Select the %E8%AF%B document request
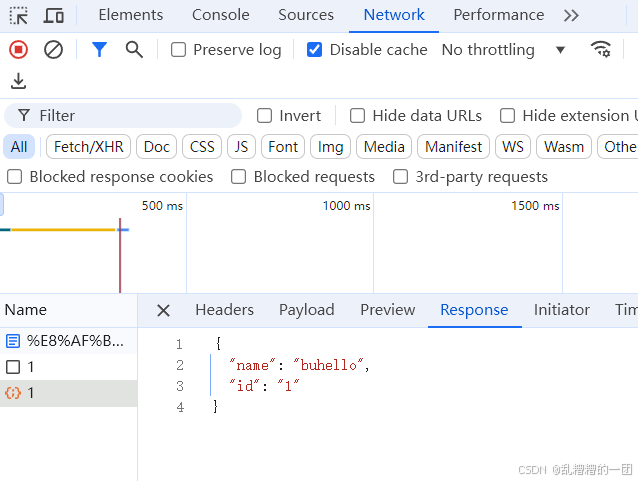638x481 pixels. pos(68,341)
